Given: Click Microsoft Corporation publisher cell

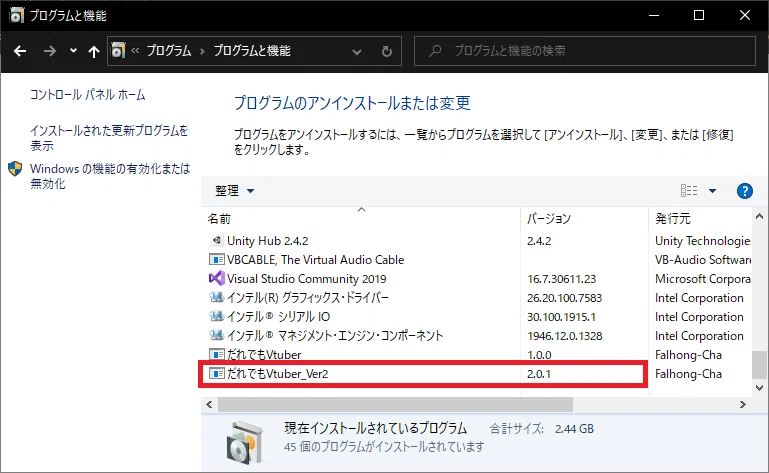Looking at the screenshot, I should pos(702,279).
